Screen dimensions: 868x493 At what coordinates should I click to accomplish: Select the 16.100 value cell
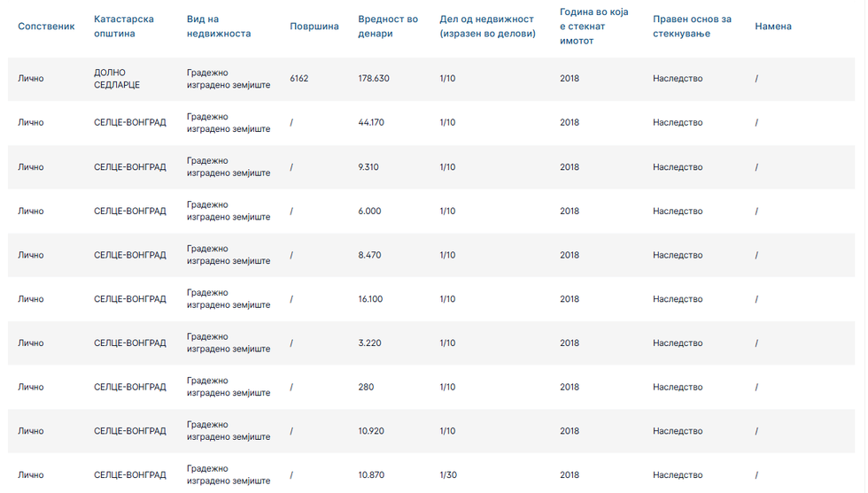coord(370,299)
